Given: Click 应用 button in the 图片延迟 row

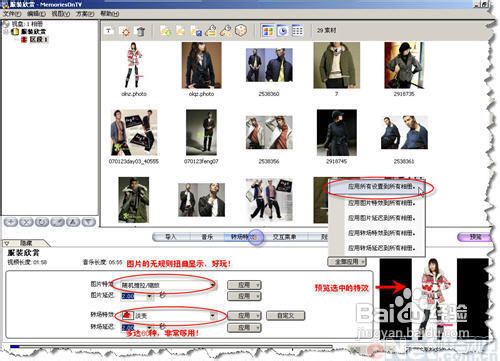Looking at the screenshot, I should (244, 296).
